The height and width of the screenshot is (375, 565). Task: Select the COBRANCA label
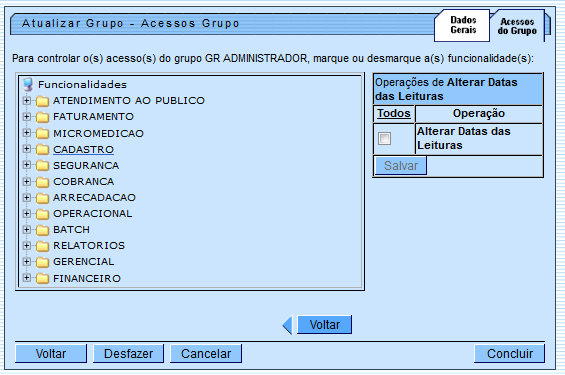84,182
